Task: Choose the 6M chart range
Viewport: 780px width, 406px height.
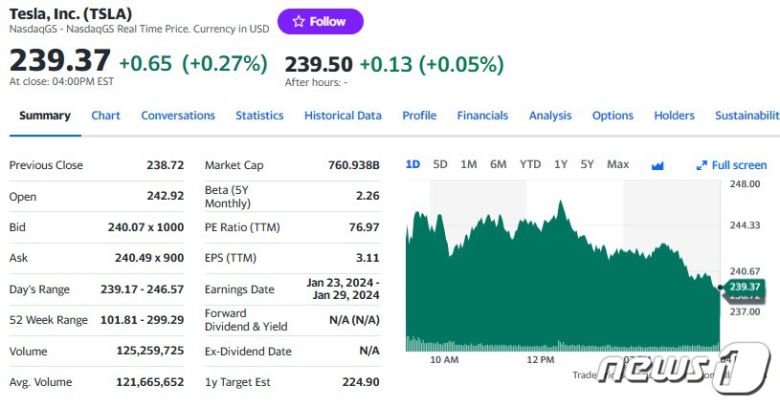Action: tap(498, 164)
